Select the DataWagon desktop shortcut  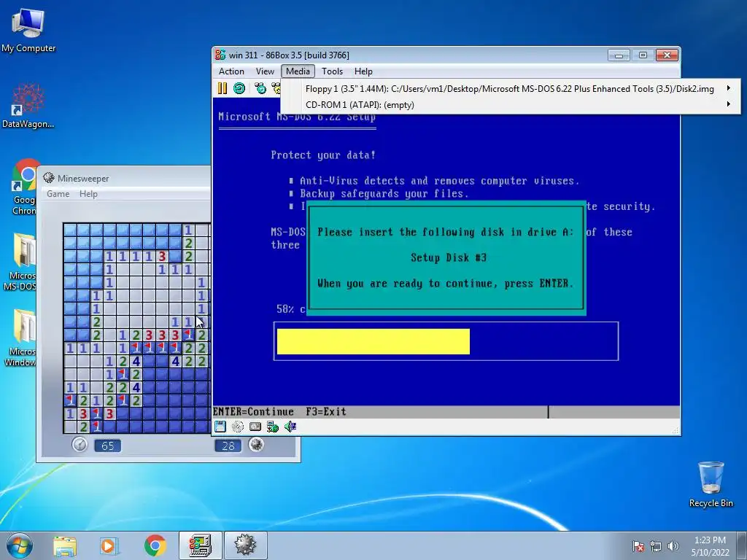coord(28,106)
